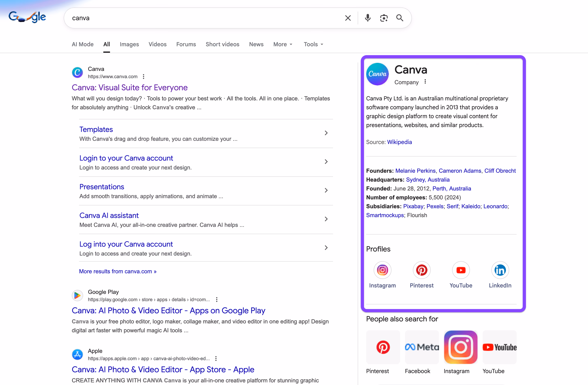The width and height of the screenshot is (588, 385).
Task: Open Canva's YouTube profile icon
Action: pyautogui.click(x=461, y=270)
